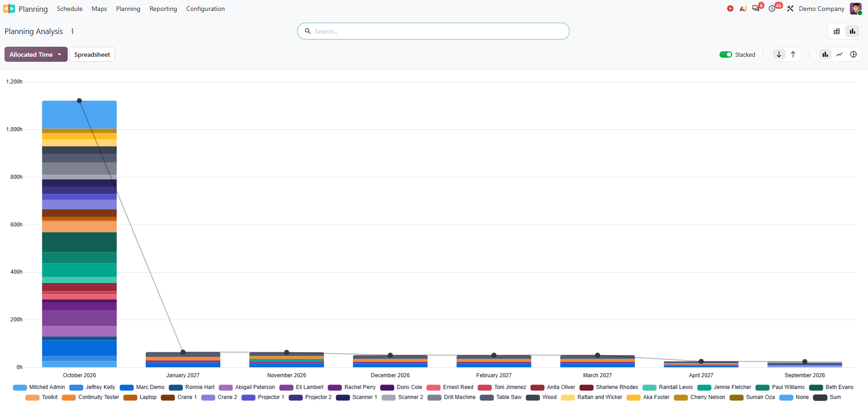Open the Configuration menu
Viewport: 868px width, 409px height.
tap(205, 9)
